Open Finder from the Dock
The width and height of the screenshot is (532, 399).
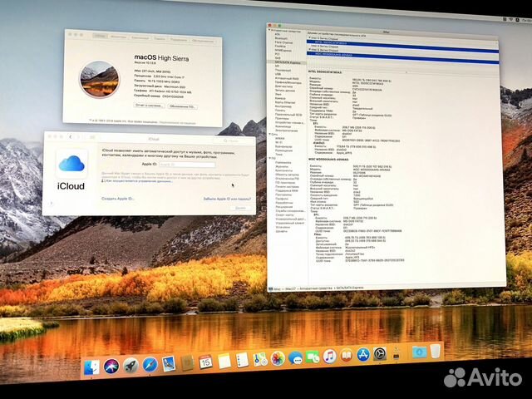click(x=91, y=367)
